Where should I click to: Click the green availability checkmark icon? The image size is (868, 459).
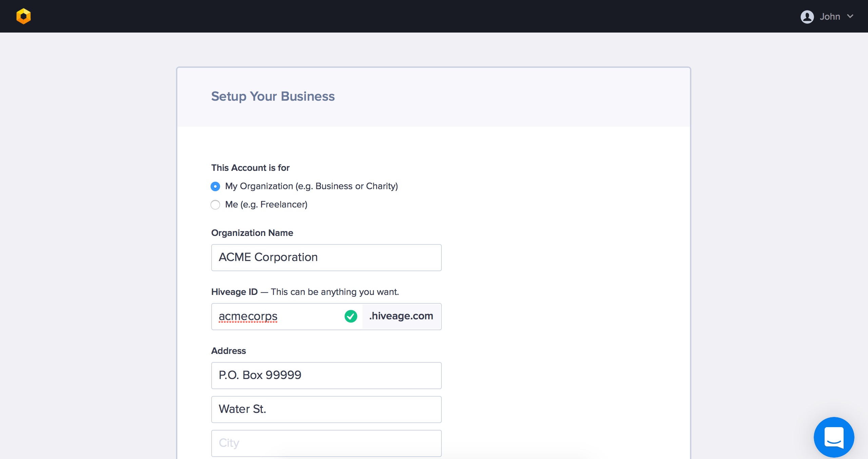click(x=351, y=316)
